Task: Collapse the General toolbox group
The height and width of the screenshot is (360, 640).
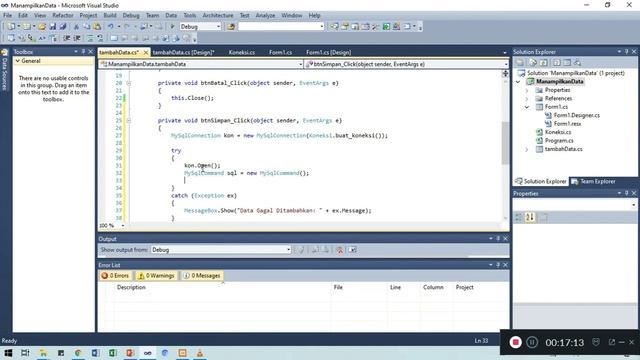Action: click(x=18, y=61)
